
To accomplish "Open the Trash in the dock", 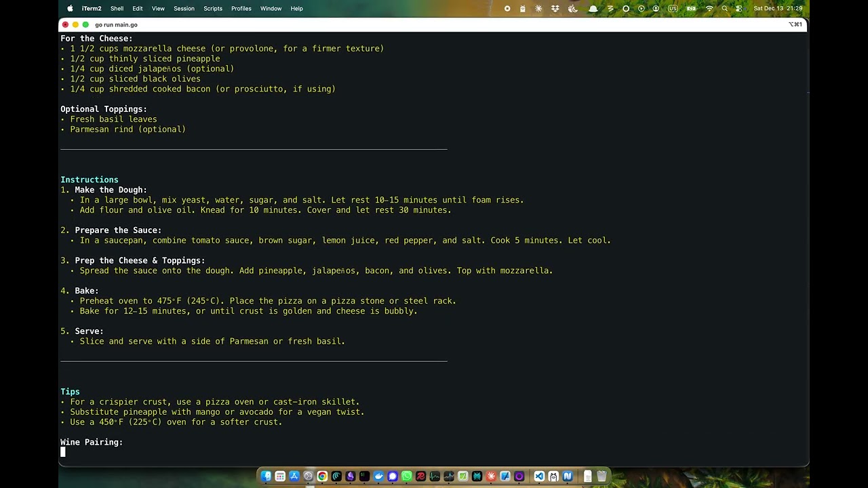I will pyautogui.click(x=601, y=476).
